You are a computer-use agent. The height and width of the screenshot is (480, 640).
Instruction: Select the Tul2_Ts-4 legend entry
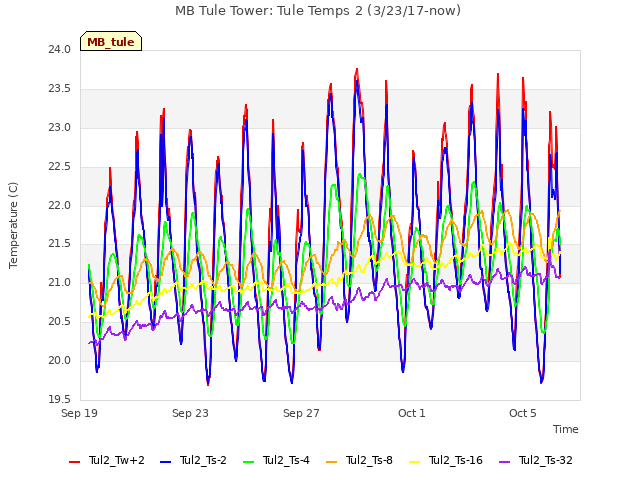tap(276, 460)
